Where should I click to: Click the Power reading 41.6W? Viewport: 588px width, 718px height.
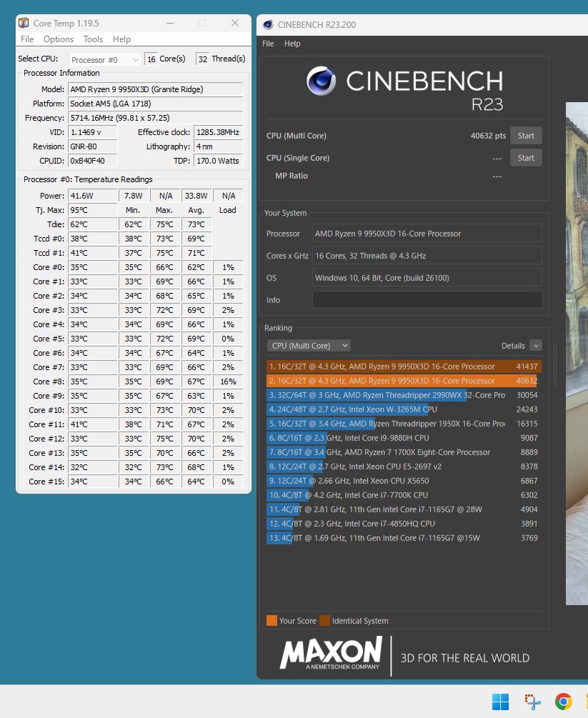92,196
